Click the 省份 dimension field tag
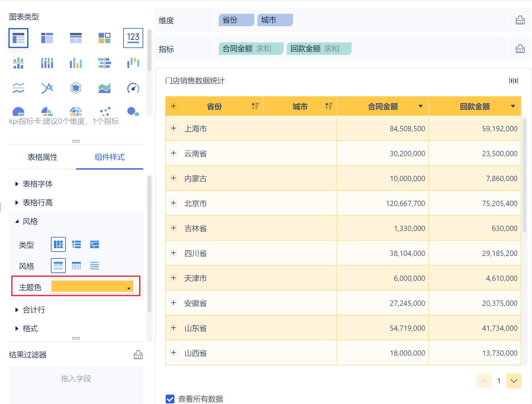This screenshot has height=404, width=532. click(x=237, y=20)
